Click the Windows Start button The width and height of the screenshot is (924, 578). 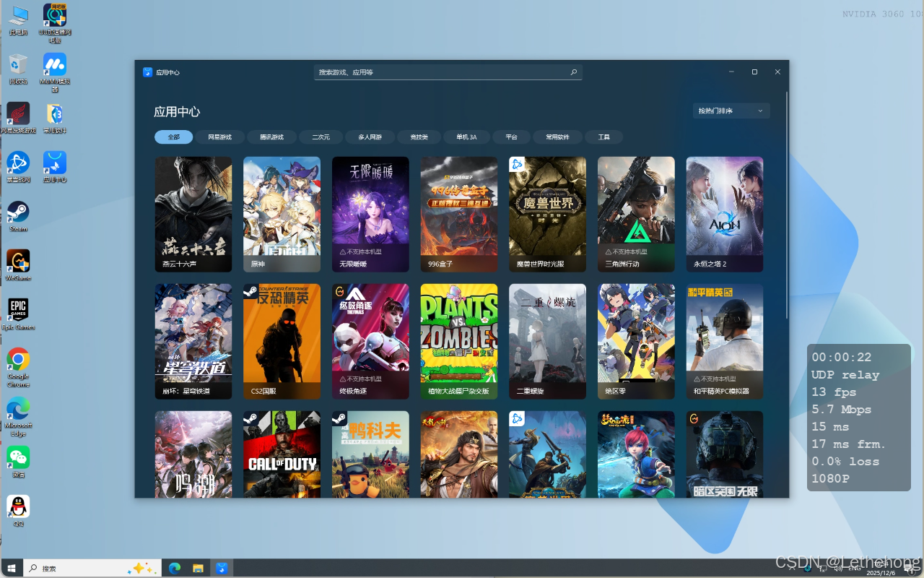(x=12, y=569)
